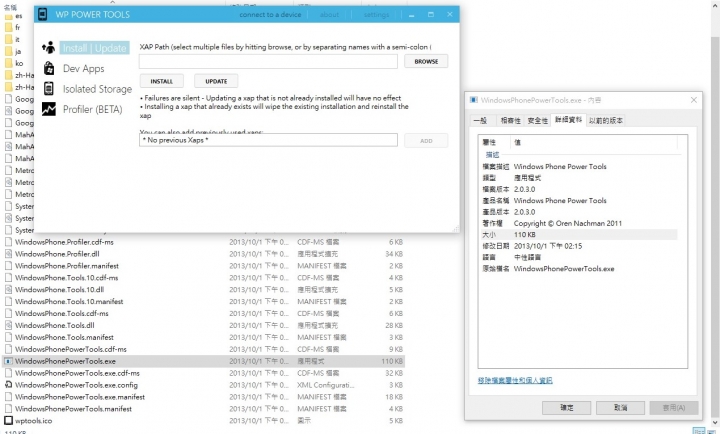Switch to the 相容性 tab
Viewport: 720px width, 434px height.
[x=511, y=120]
